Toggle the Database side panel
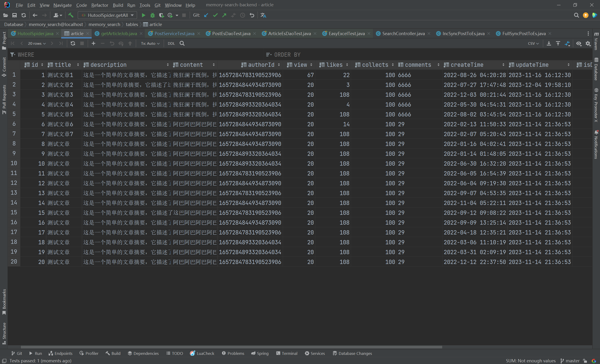 click(x=596, y=69)
